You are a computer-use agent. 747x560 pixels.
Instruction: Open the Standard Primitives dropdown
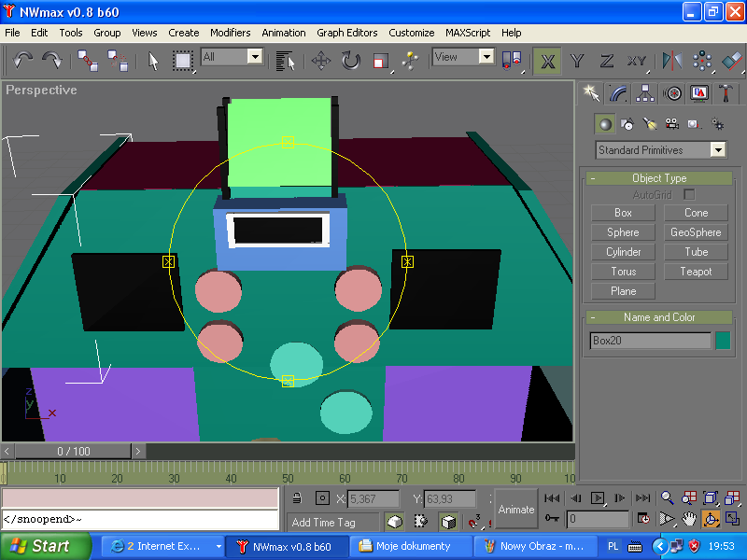[717, 149]
